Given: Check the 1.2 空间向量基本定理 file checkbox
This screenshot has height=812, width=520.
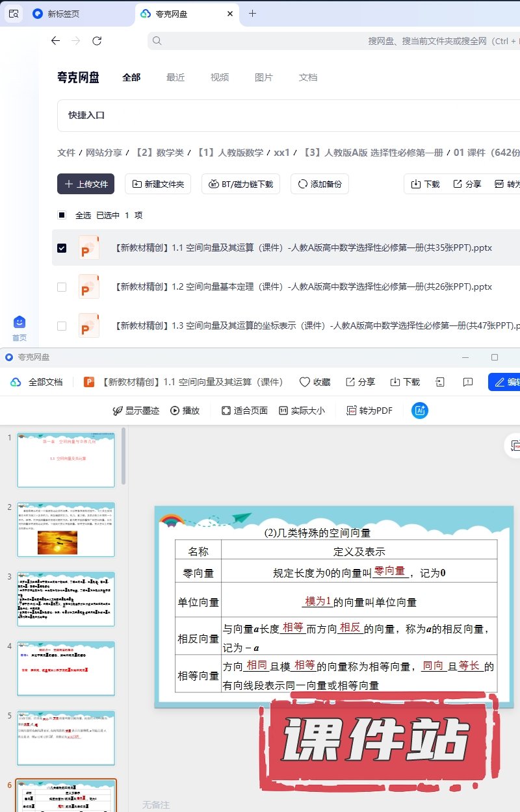Looking at the screenshot, I should pos(62,286).
